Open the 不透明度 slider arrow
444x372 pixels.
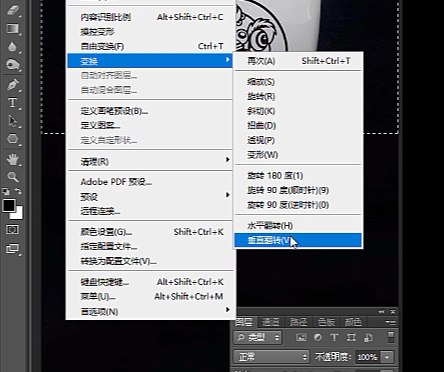click(x=387, y=357)
